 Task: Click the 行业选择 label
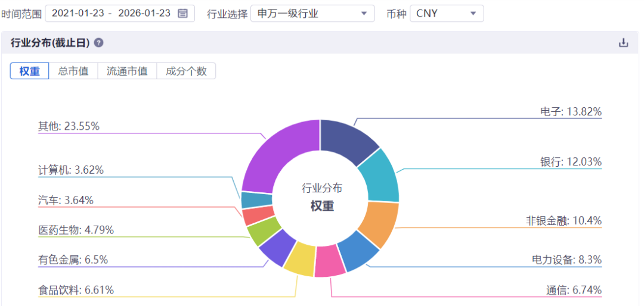tap(227, 14)
